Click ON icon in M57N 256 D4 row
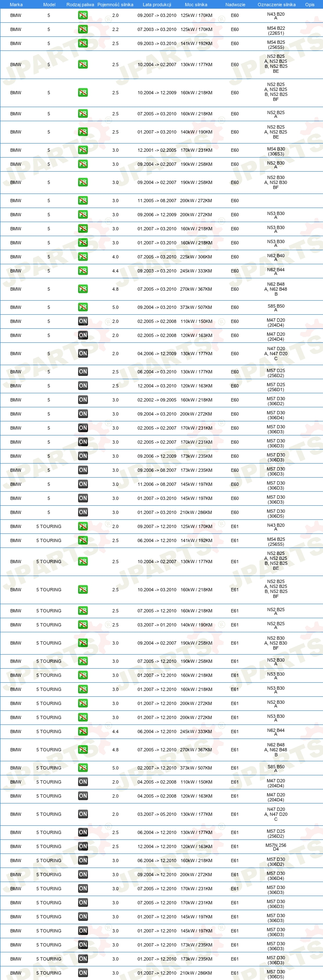This screenshot has height=980, width=323. (83, 846)
